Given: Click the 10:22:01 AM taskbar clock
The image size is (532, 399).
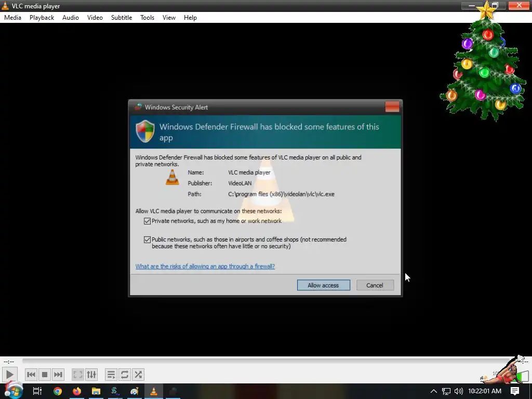Looking at the screenshot, I should tap(485, 391).
